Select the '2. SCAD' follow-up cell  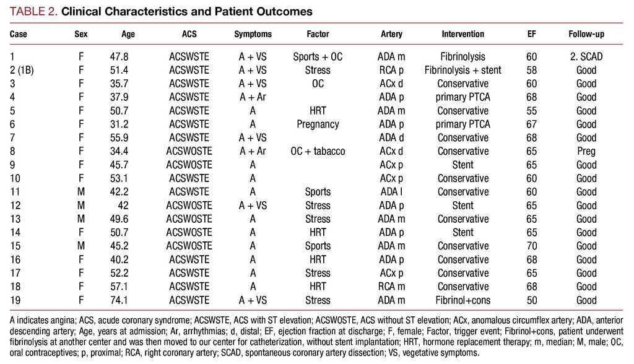pyautogui.click(x=586, y=57)
